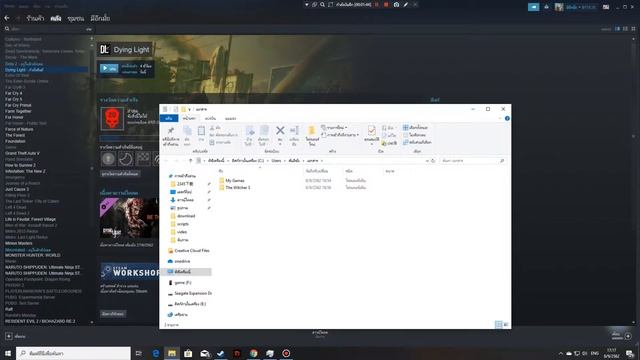Open the Easy access dropdown in the ribbon
The width and height of the screenshot is (640, 360).
point(340,135)
